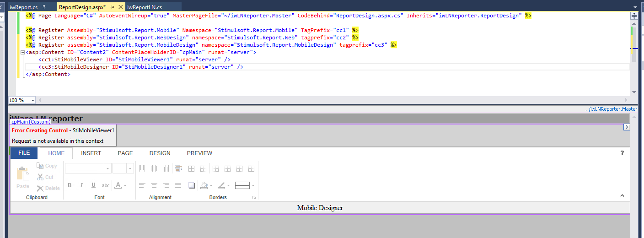The image size is (644, 238).
Task: Align text left in Alignment group
Action: (142, 185)
